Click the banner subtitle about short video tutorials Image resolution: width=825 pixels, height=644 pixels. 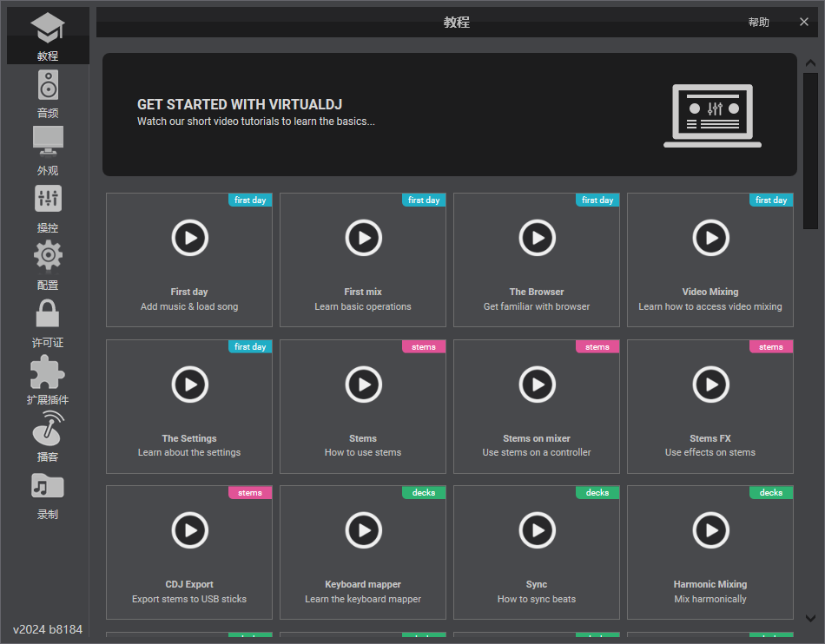tap(256, 122)
